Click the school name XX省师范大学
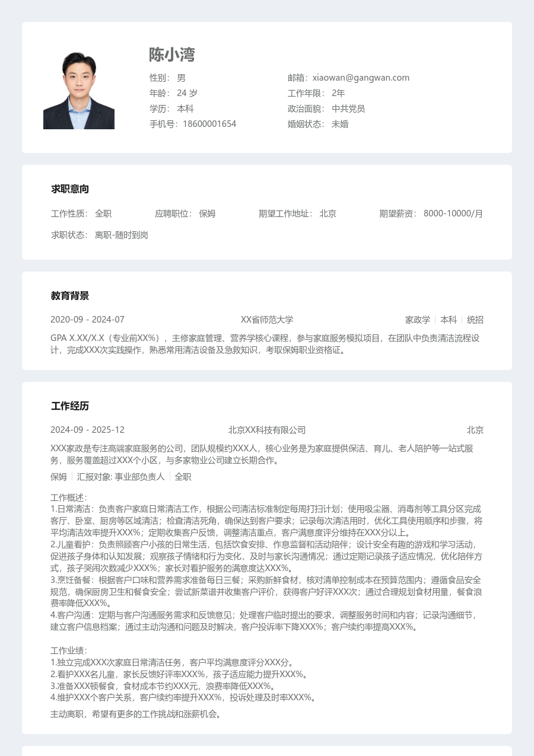The width and height of the screenshot is (534, 756). (267, 320)
